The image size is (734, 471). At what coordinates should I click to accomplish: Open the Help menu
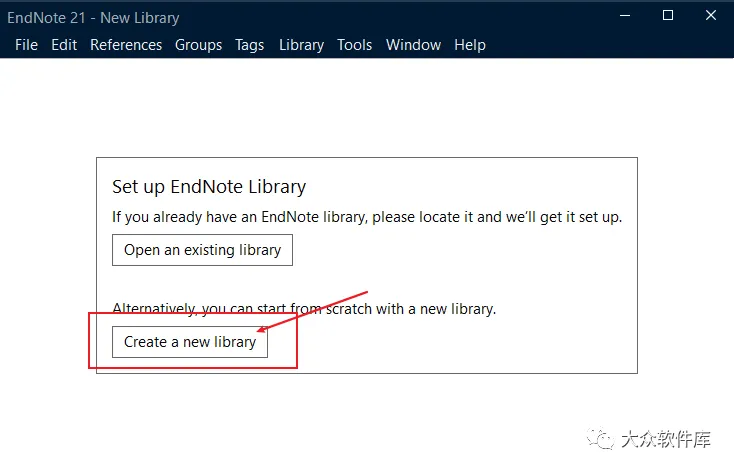[470, 45]
